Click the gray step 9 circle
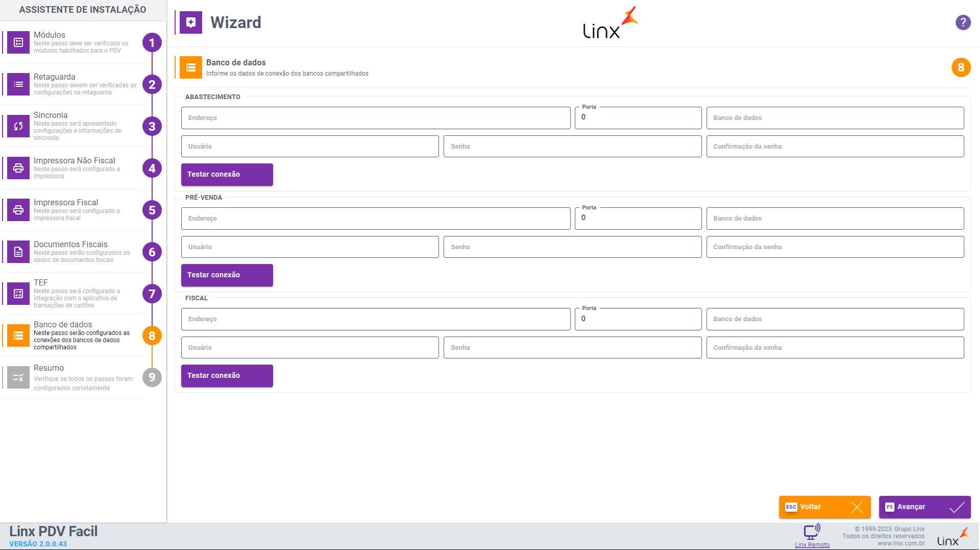Screen dimensions: 980x550 pyautogui.click(x=152, y=377)
